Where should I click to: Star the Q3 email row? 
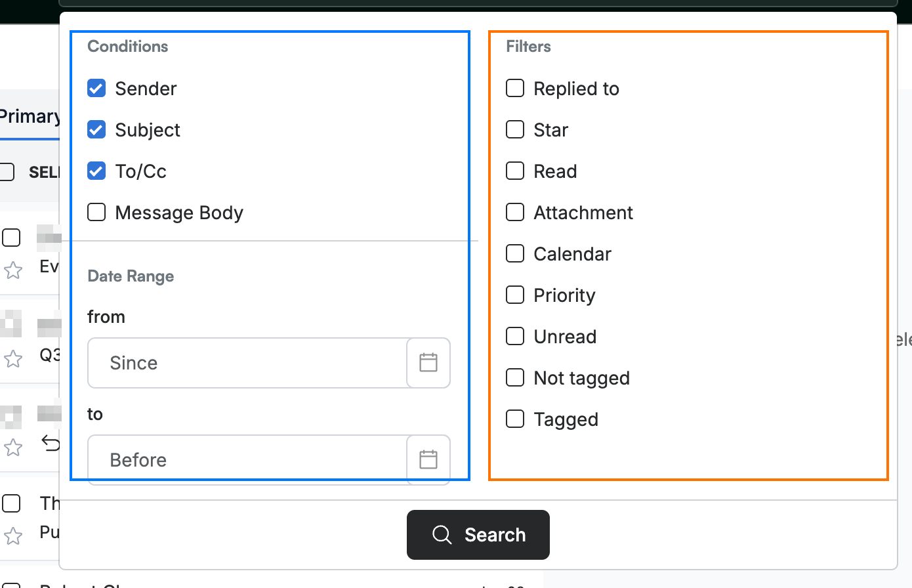(13, 359)
